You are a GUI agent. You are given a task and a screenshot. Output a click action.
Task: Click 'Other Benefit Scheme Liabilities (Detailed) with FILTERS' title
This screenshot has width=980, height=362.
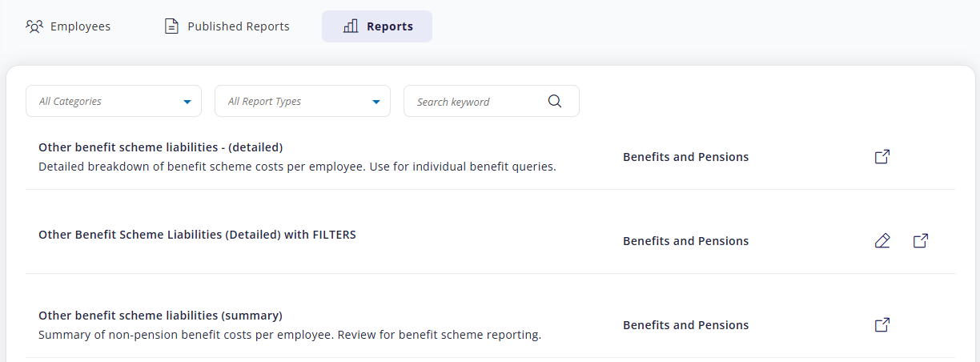pos(197,235)
